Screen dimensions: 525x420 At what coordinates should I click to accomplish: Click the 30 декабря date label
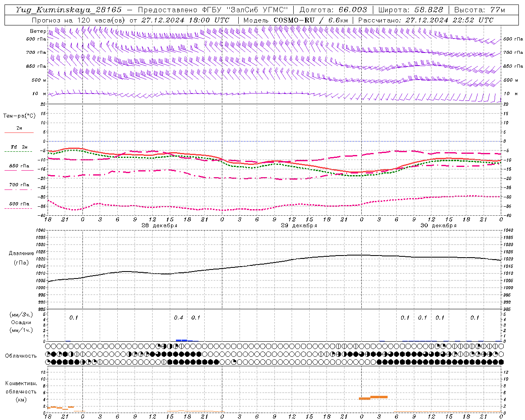[x=438, y=226]
